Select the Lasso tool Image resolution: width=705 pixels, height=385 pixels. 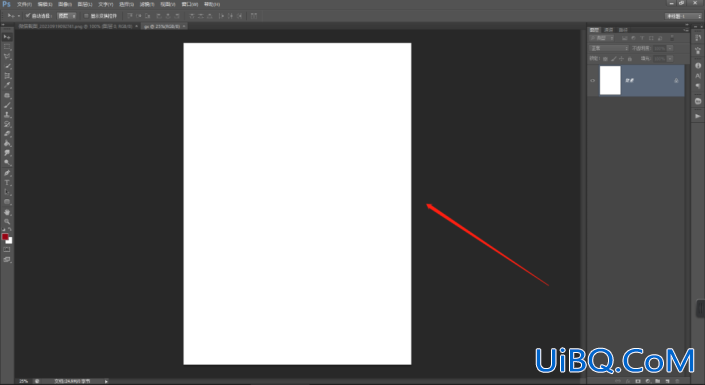(7, 57)
